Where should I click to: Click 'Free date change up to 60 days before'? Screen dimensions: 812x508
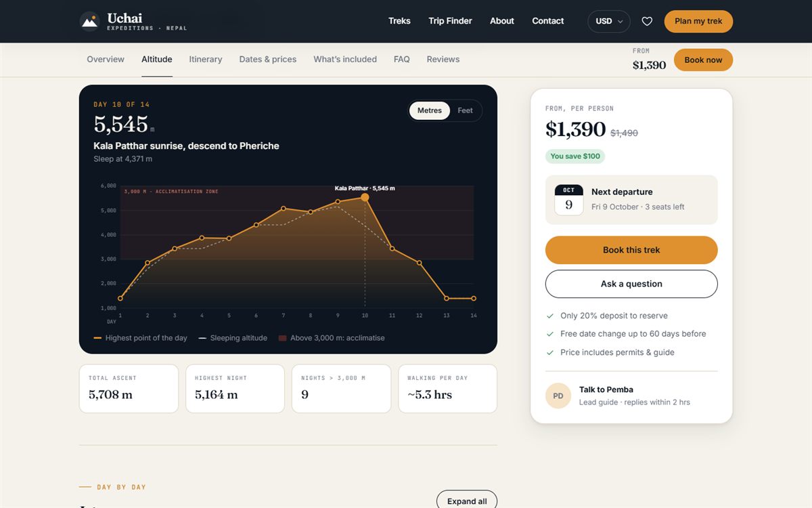pos(633,334)
